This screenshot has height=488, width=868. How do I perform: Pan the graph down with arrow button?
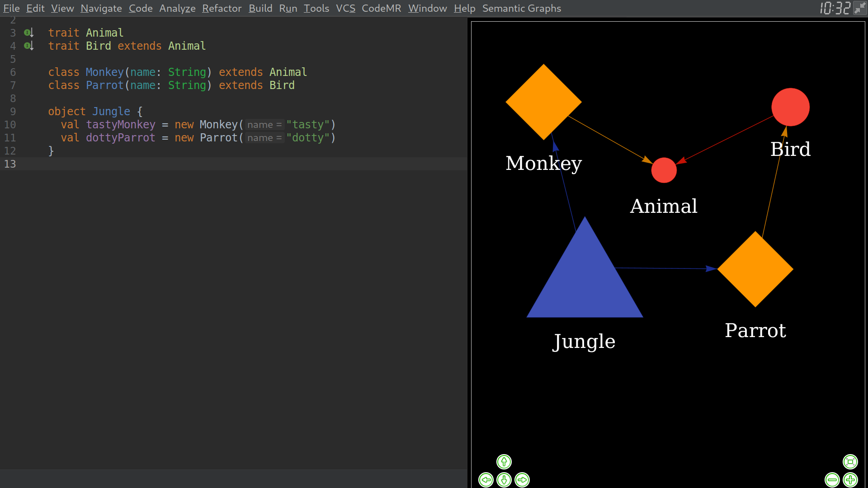point(504,480)
